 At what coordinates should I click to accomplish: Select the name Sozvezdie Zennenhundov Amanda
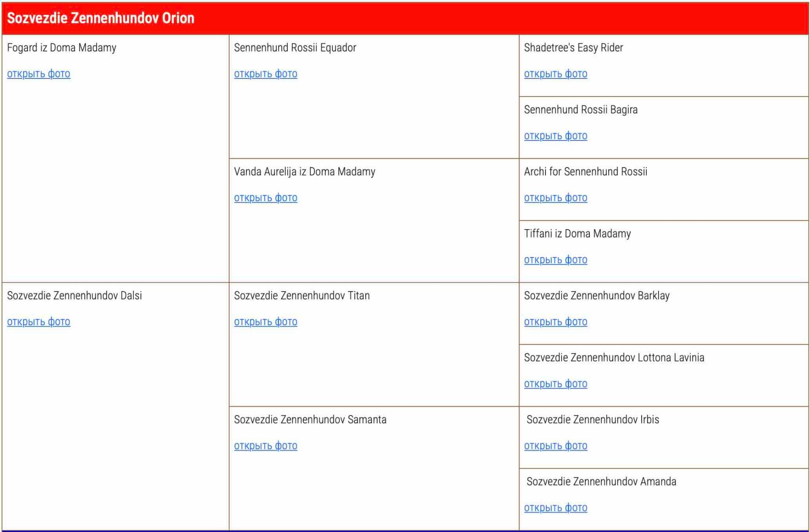pos(602,482)
